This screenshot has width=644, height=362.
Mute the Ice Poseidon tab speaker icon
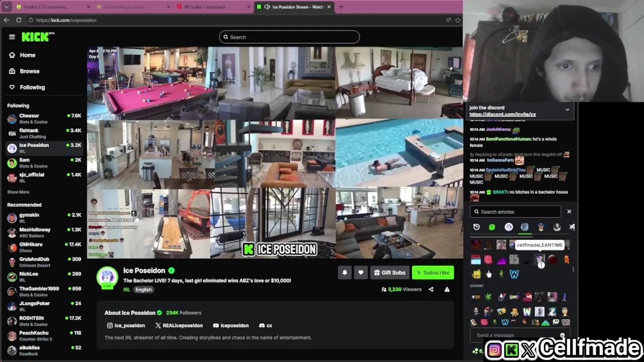point(267,7)
